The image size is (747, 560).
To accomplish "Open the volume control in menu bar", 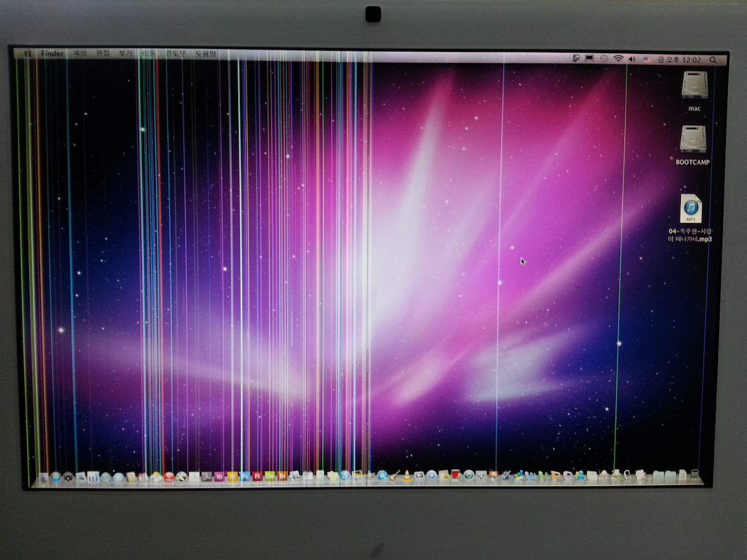I will pyautogui.click(x=632, y=59).
